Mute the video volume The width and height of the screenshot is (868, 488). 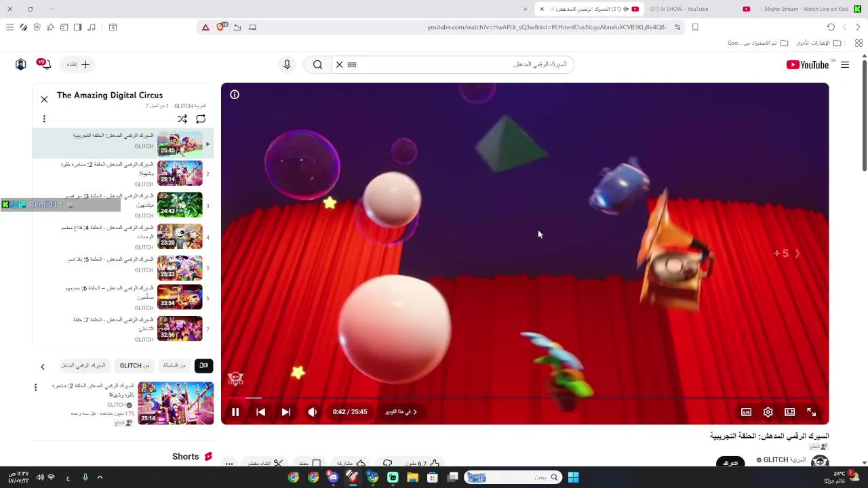click(312, 412)
